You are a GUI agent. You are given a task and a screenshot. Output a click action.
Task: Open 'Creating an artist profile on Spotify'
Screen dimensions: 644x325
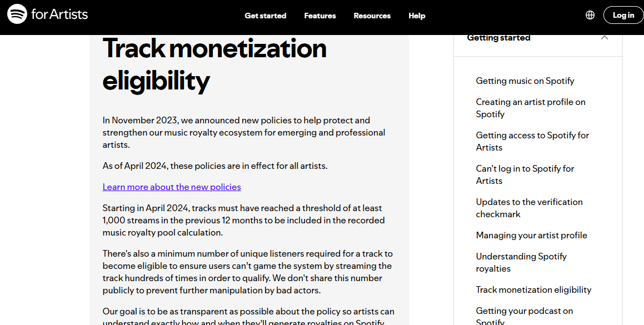[x=531, y=108]
